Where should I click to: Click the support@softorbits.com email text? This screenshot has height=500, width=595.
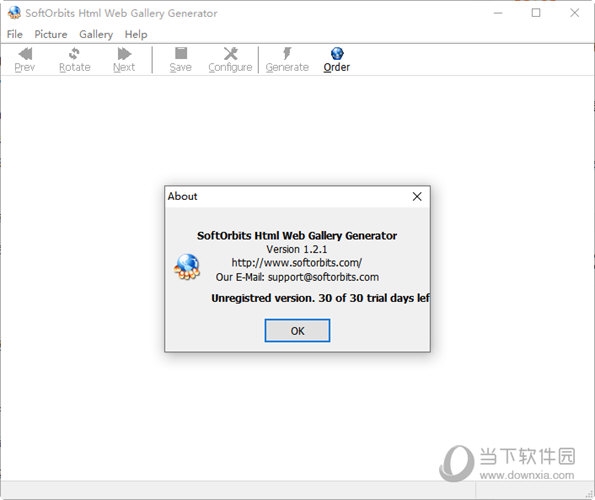(x=323, y=277)
